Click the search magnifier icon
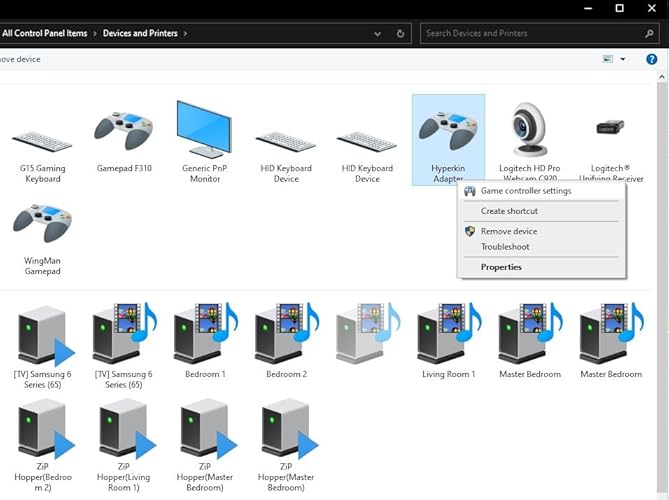The image size is (669, 500). [x=649, y=33]
